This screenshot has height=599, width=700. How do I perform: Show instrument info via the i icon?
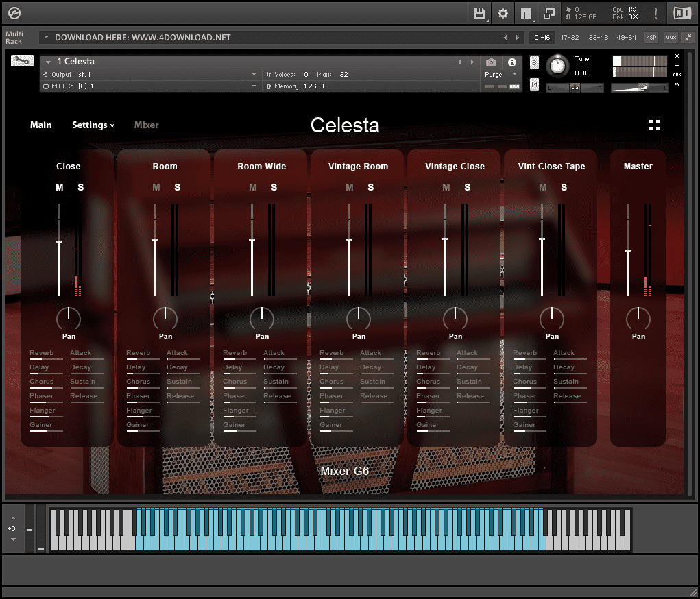[512, 62]
